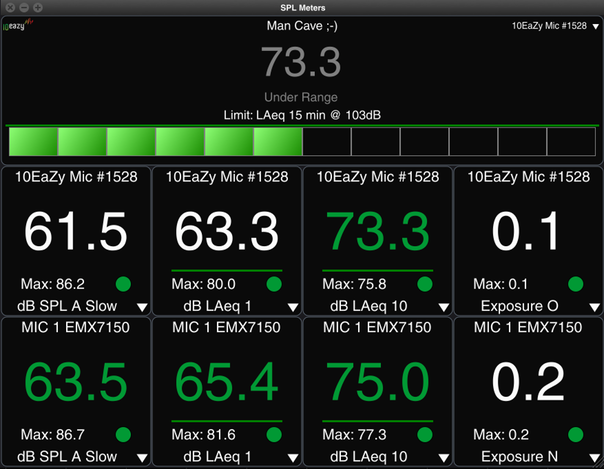Image resolution: width=604 pixels, height=469 pixels.
Task: Click green status dot in Exposure N panel
Action: [575, 435]
